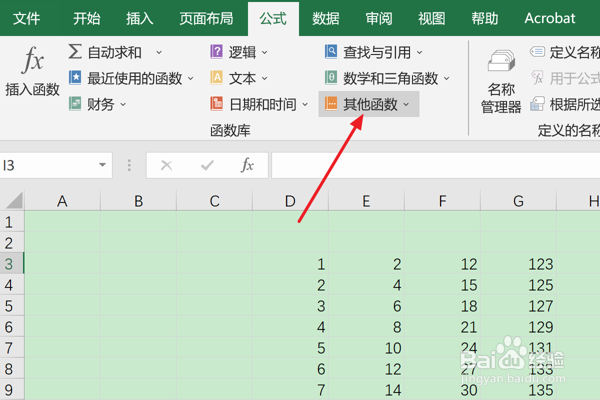The height and width of the screenshot is (400, 600).
Task: Click the Lookup and Reference (查找与引用) icon
Action: 331,51
